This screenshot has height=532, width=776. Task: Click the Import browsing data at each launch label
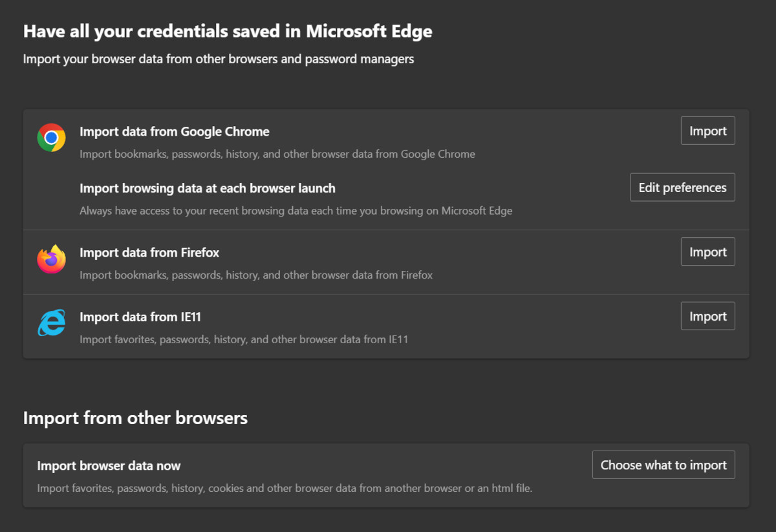pos(207,188)
